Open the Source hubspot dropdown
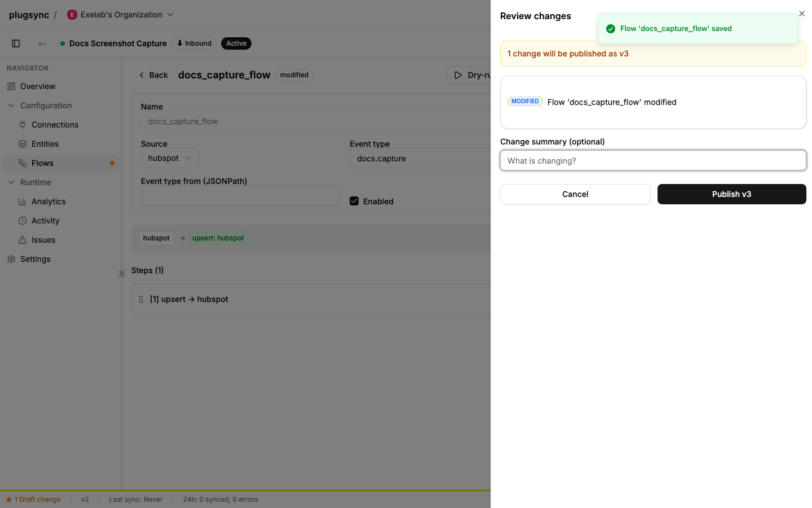 [170, 158]
